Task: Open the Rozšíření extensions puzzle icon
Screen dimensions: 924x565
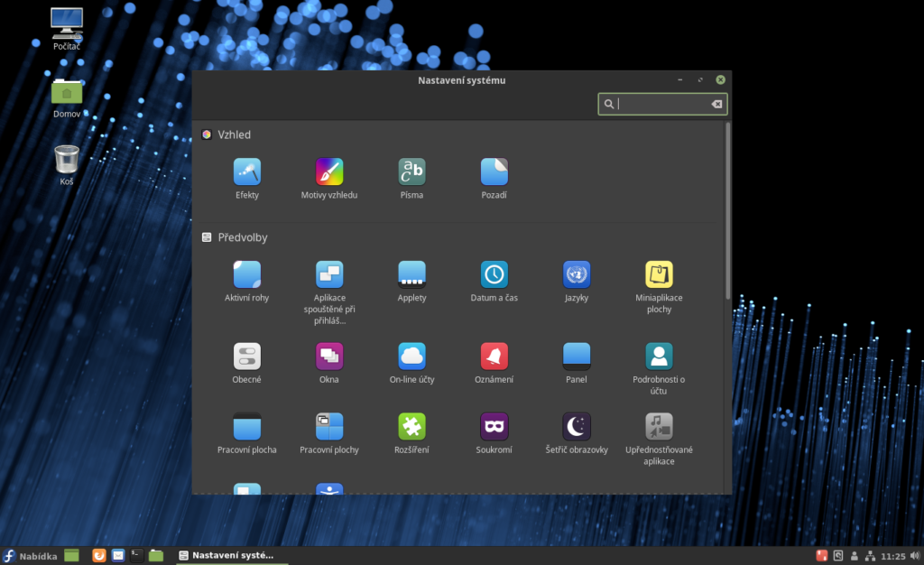Action: pos(411,427)
